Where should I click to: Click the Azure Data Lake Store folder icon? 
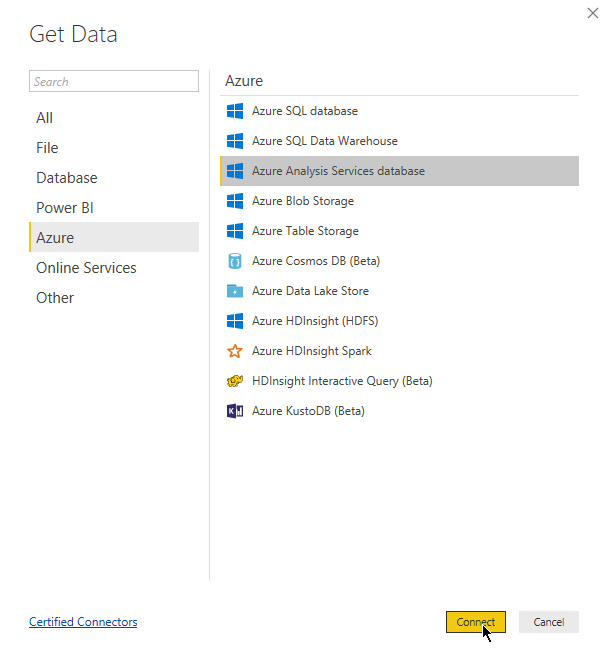click(235, 291)
